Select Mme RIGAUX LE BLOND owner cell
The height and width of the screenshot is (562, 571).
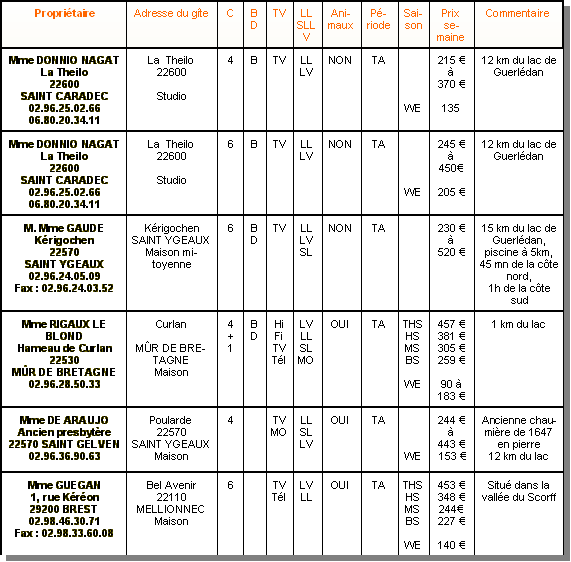(64, 354)
